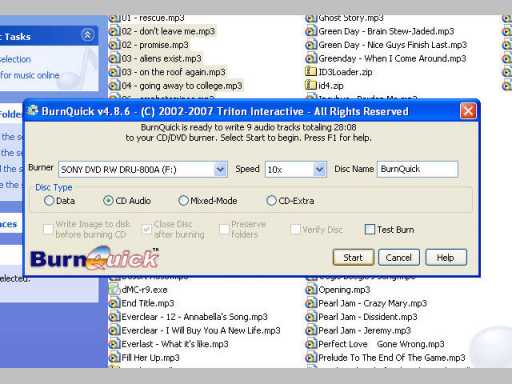Click the dMC-r9.exe program icon
The height and width of the screenshot is (384, 512).
(114, 290)
